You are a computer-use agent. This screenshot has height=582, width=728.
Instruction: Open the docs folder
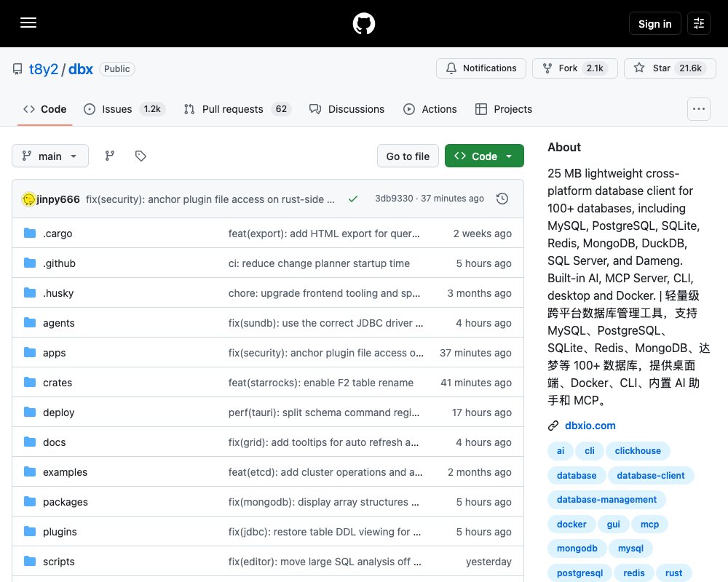coord(55,442)
